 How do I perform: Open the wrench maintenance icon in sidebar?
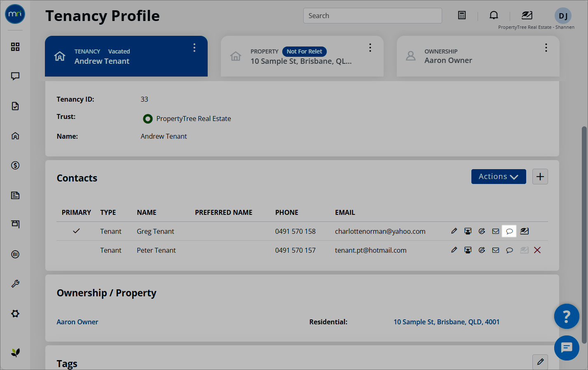coord(15,284)
